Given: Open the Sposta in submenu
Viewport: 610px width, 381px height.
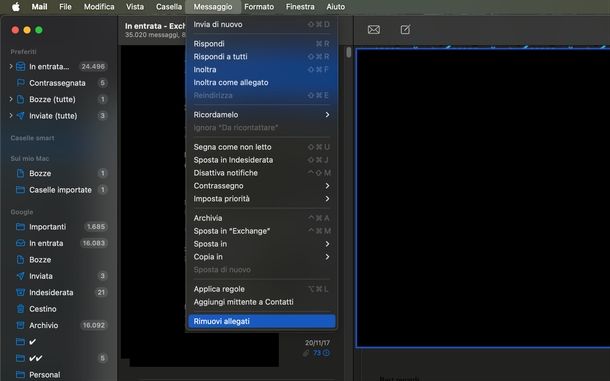Looking at the screenshot, I should click(x=261, y=244).
